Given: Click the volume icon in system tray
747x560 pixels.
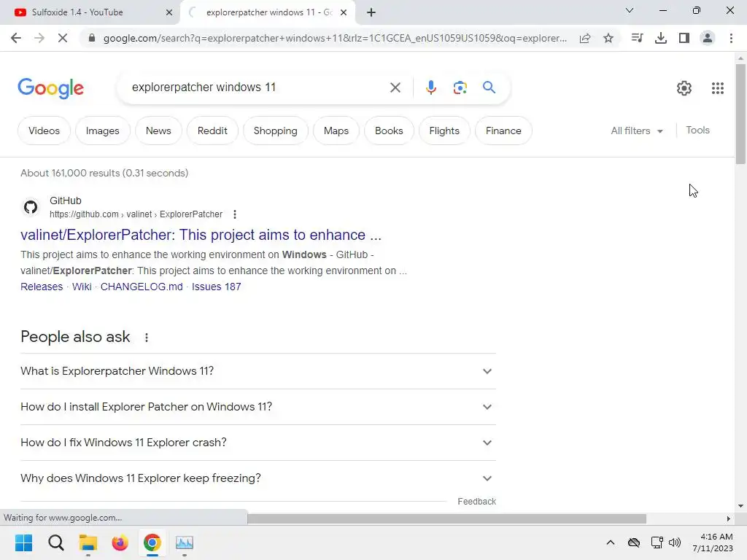Looking at the screenshot, I should coord(675,542).
